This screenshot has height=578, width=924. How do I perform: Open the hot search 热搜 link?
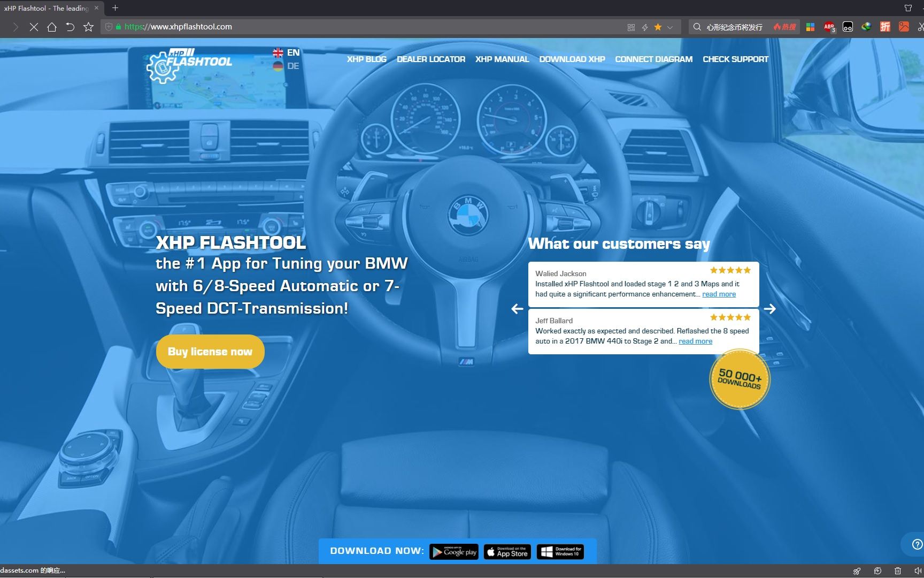point(785,27)
